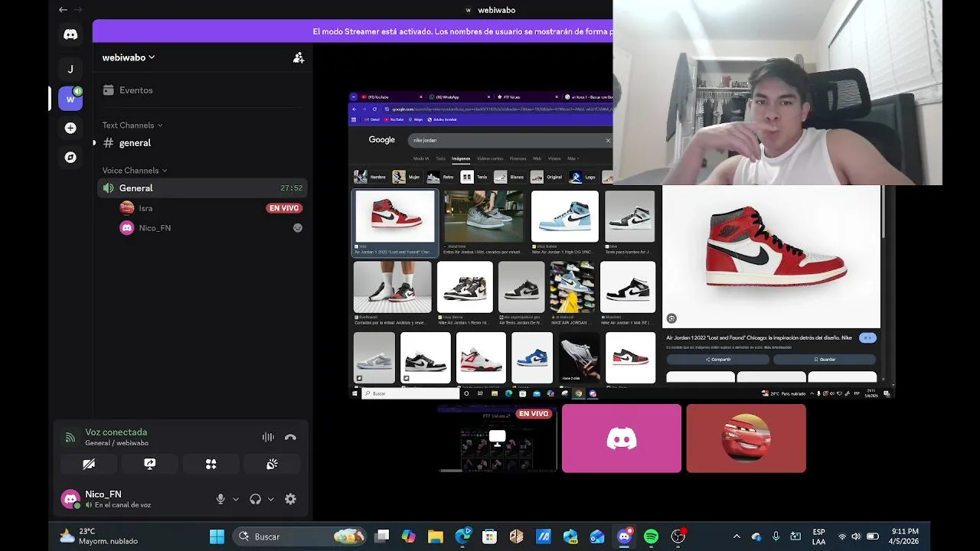Open weather widget showing 23°C
The image size is (980, 551).
(100, 536)
